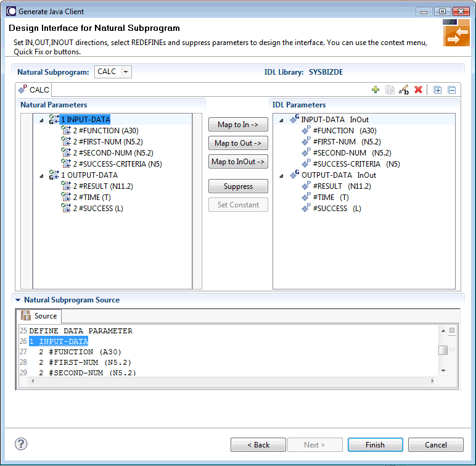
Task: Collapse the Natural Subprogram Source section
Action: click(18, 300)
